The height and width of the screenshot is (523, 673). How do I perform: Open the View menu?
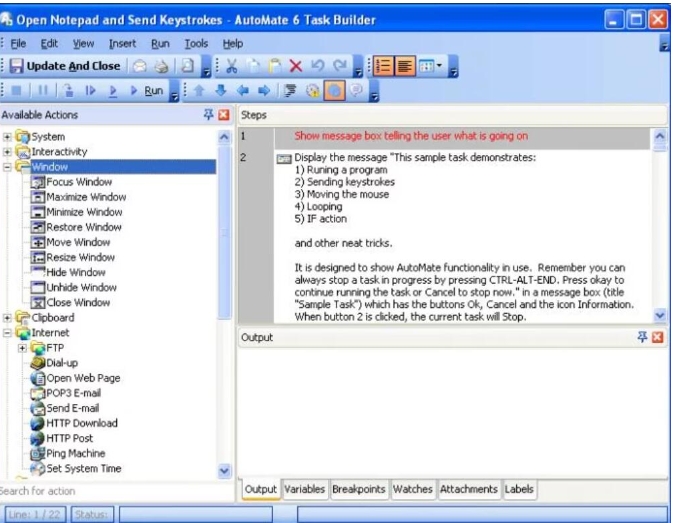click(x=83, y=44)
